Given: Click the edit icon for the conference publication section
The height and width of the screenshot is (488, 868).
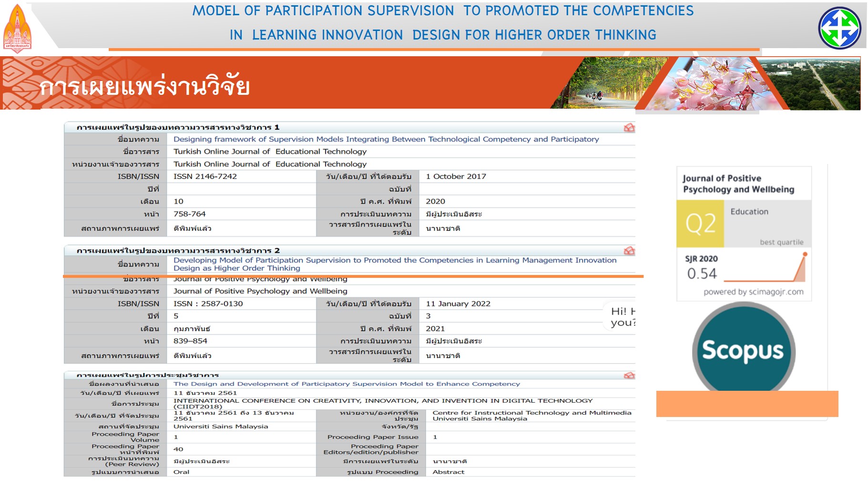Looking at the screenshot, I should point(629,376).
